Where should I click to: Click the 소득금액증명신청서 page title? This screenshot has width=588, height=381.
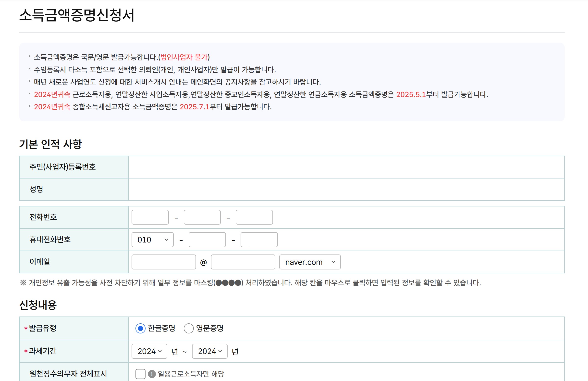point(77,15)
